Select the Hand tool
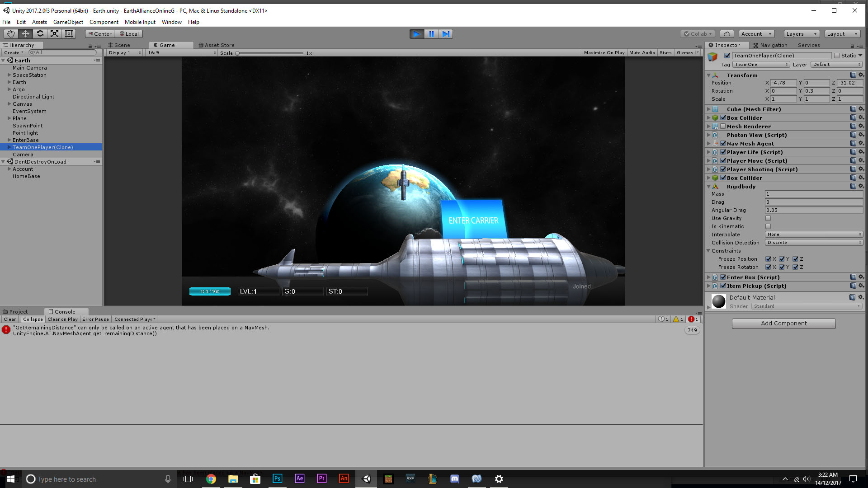Screen dimensions: 868x488 [x=11, y=34]
